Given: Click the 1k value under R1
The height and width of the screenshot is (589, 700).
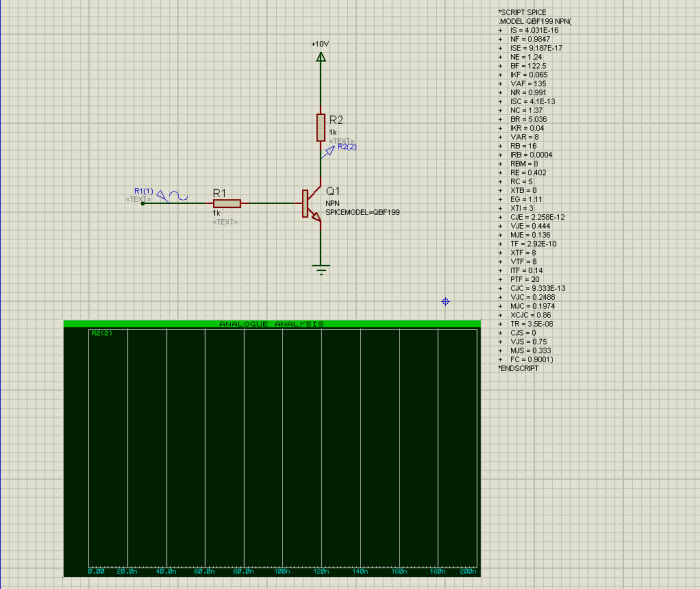Looking at the screenshot, I should point(217,213).
